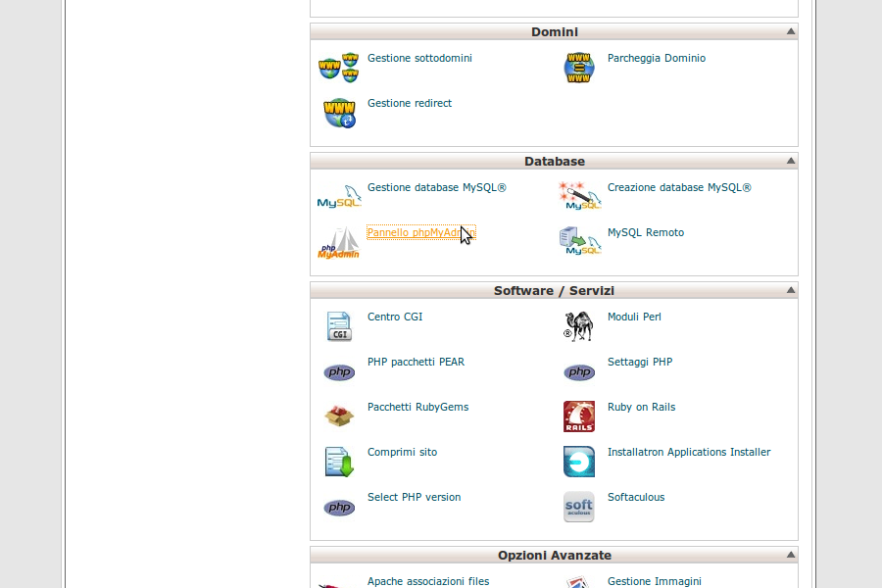Click the Softaculous soft icon
The height and width of the screenshot is (588, 882).
(x=579, y=507)
